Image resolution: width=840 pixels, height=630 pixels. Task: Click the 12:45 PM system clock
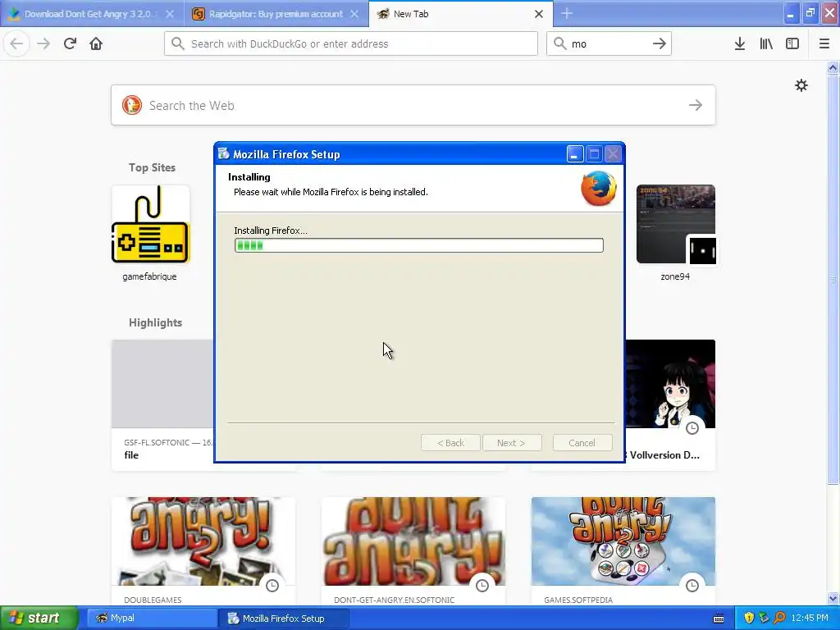tap(810, 618)
